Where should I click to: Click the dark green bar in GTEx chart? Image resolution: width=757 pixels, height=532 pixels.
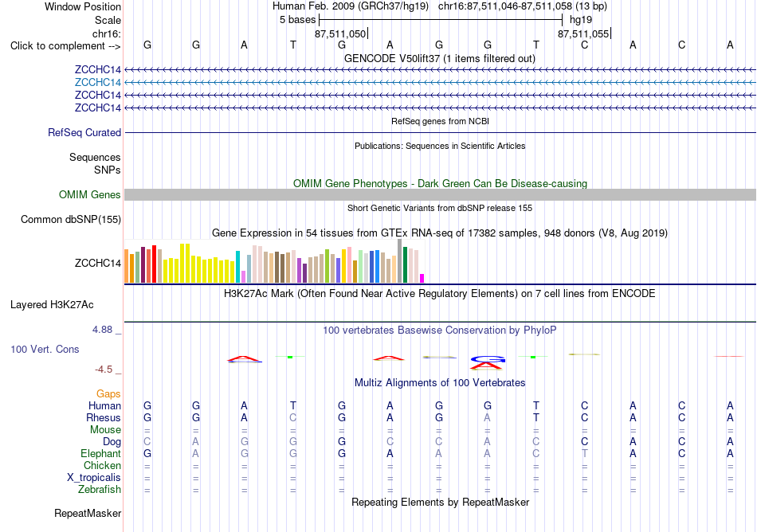click(x=405, y=264)
